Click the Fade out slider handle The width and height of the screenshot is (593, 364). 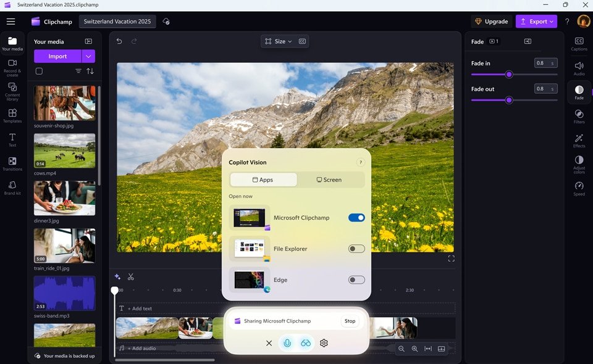(509, 100)
